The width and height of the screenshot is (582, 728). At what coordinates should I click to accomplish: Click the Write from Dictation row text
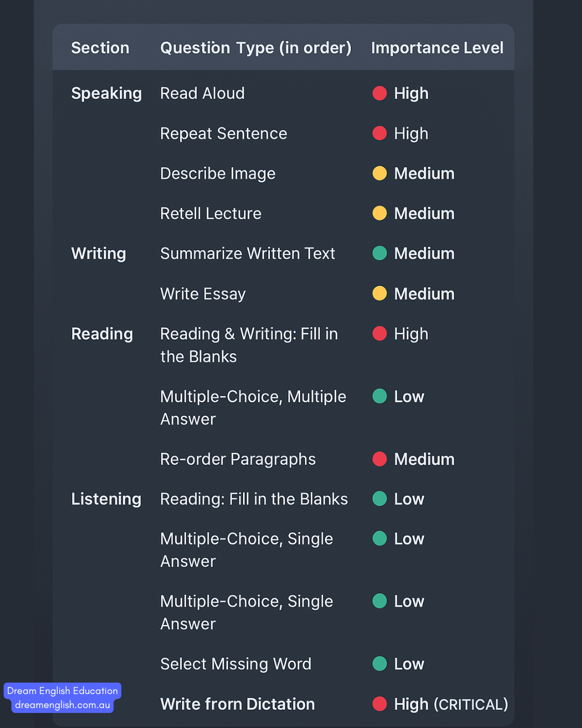(x=237, y=704)
